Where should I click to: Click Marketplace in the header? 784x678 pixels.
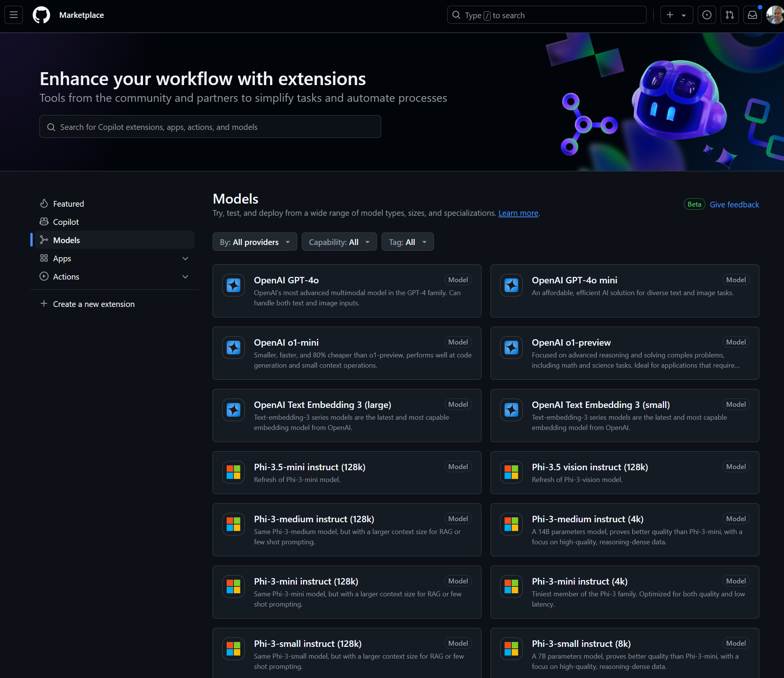pos(82,15)
